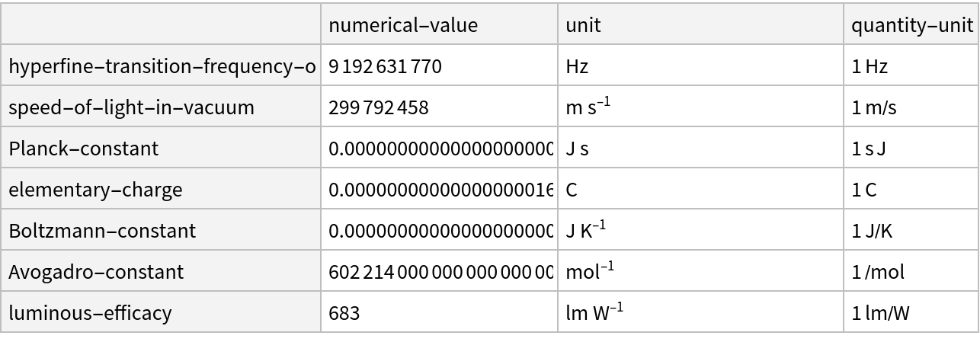Viewport: 980px width, 358px height.
Task: Click the unit column header
Action: (x=700, y=24)
